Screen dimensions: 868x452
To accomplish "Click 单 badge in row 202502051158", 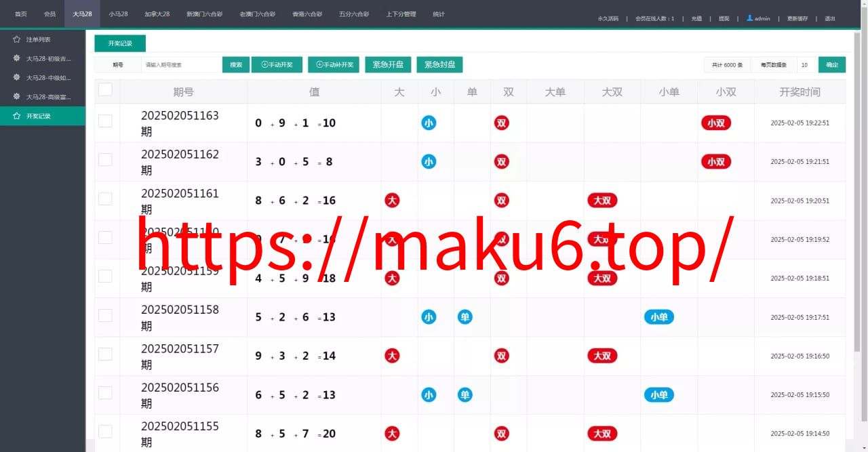I will (465, 316).
